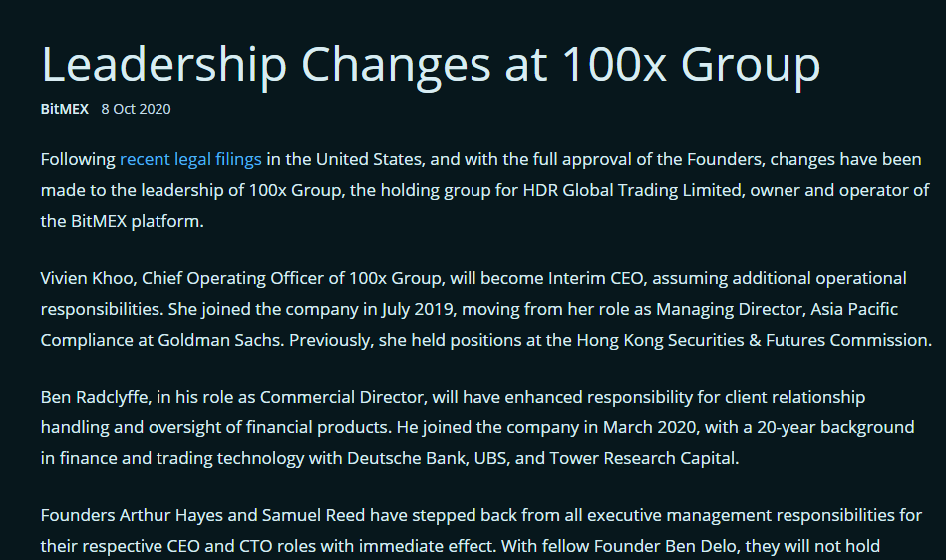Click the word 'Leadership' in the title

pyautogui.click(x=163, y=65)
